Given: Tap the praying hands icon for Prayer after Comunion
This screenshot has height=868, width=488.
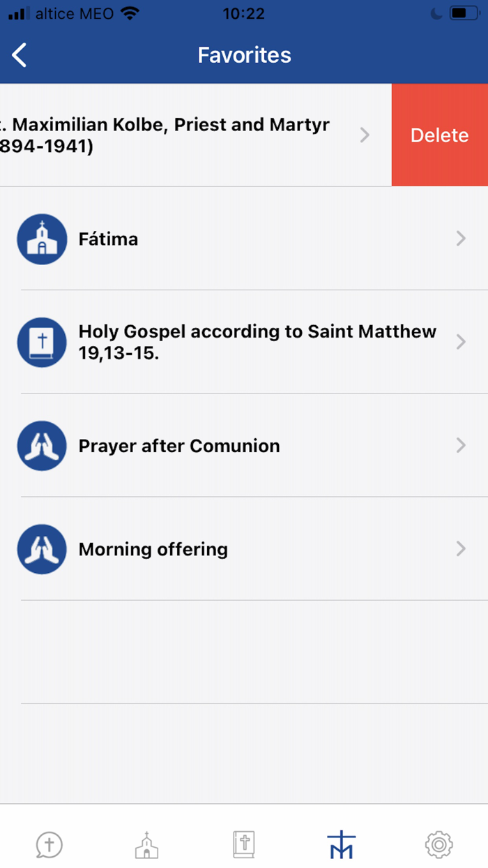Looking at the screenshot, I should tap(42, 445).
